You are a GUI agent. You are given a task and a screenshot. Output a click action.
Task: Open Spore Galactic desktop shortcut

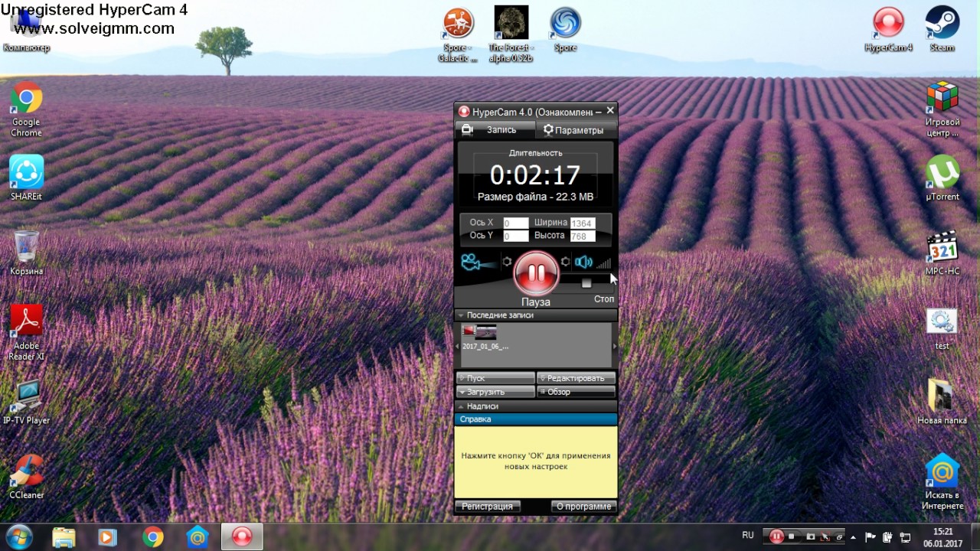pyautogui.click(x=458, y=34)
